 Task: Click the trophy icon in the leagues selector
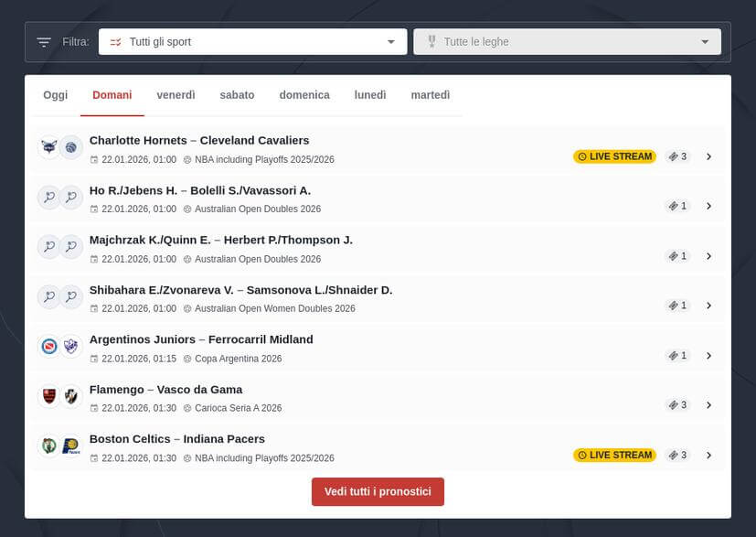coord(431,41)
